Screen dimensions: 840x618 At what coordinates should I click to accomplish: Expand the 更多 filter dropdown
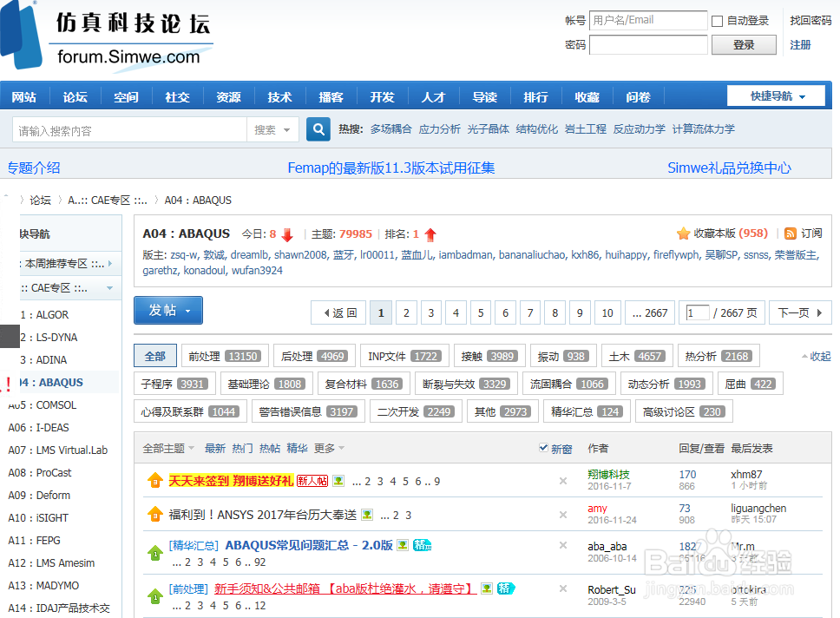point(329,448)
